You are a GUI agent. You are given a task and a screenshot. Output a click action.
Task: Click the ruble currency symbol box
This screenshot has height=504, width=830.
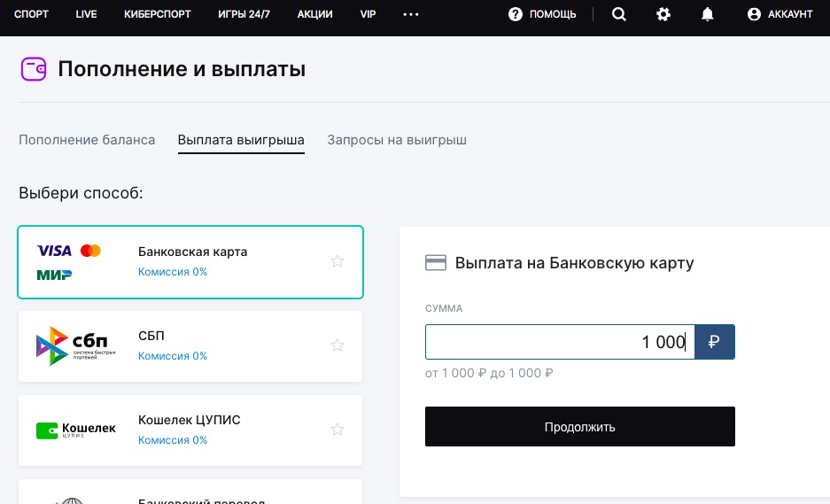714,342
